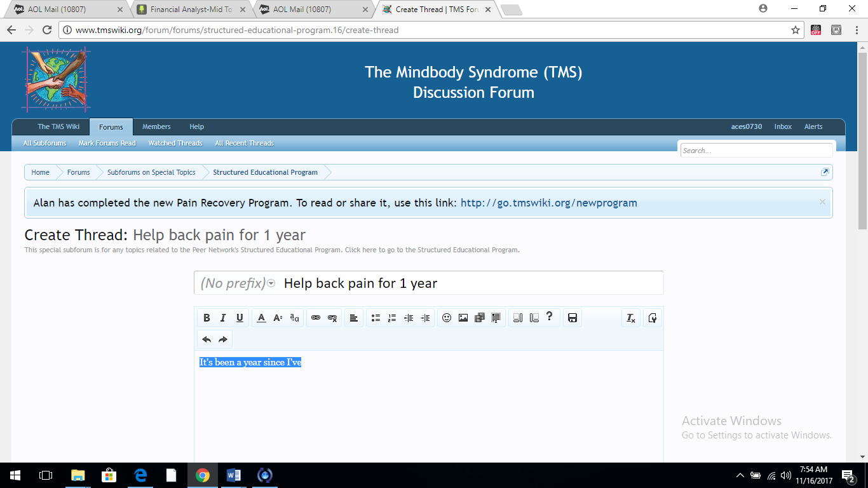
Task: Click the remove formatting icon
Action: tap(630, 318)
